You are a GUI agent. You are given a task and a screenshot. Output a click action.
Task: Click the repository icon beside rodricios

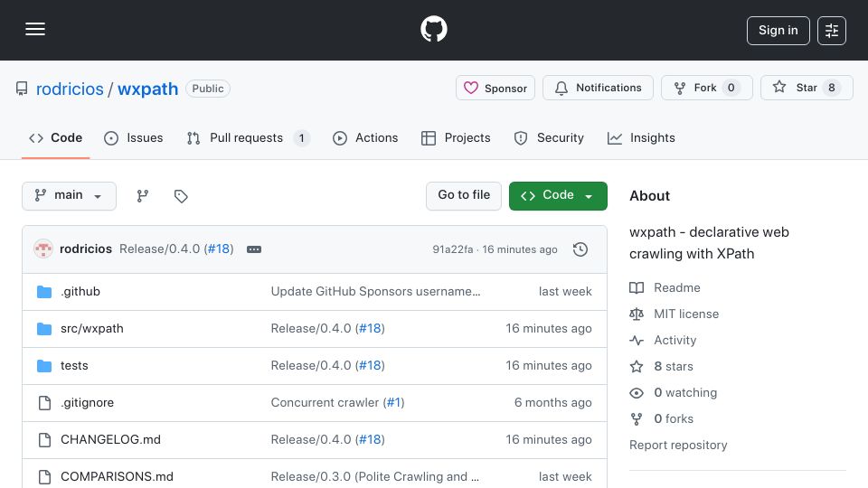click(22, 89)
